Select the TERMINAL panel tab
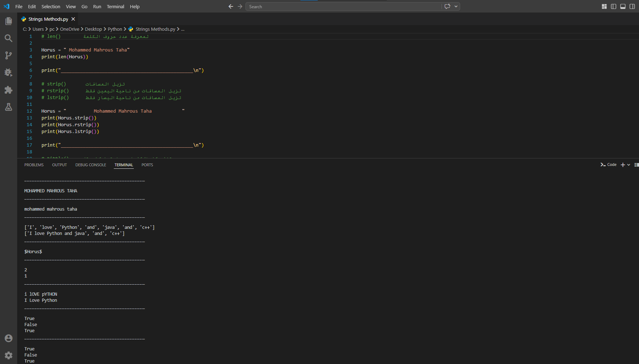639x364 pixels. pyautogui.click(x=124, y=165)
